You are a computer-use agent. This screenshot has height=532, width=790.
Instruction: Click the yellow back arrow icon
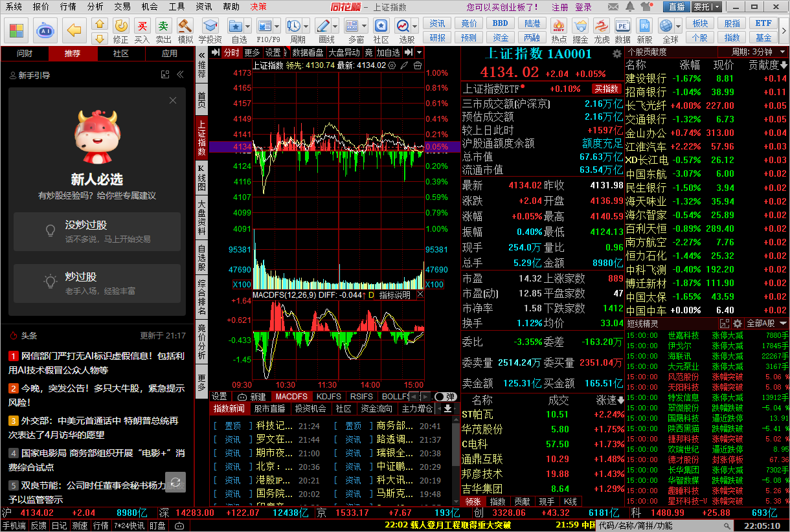coord(75,30)
